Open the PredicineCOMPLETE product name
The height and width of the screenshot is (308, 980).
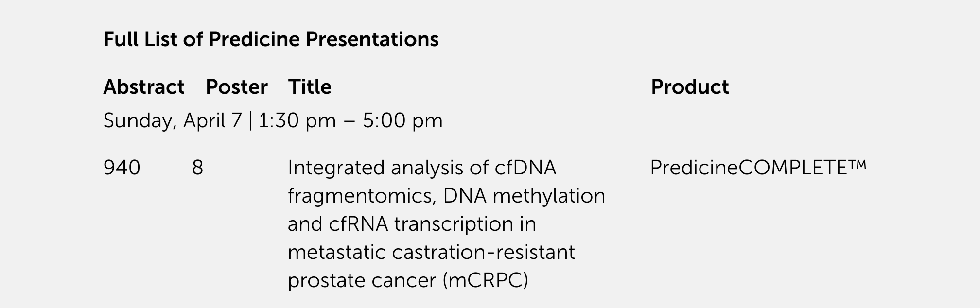click(758, 168)
